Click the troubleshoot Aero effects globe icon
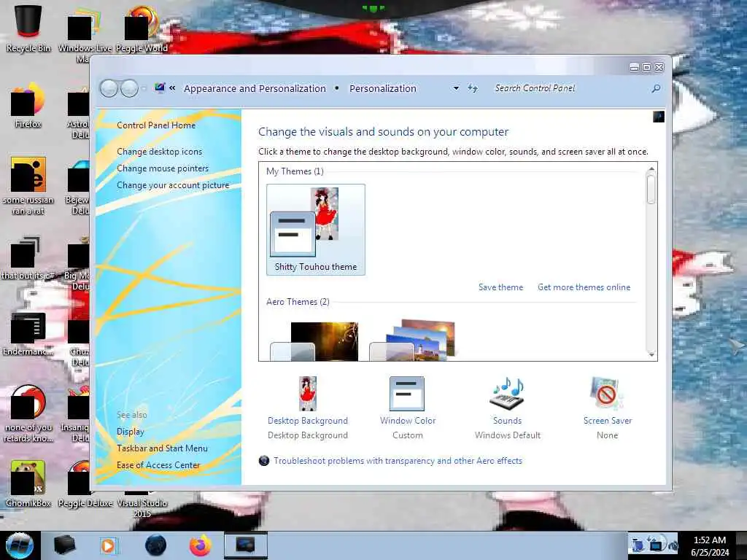 (263, 461)
